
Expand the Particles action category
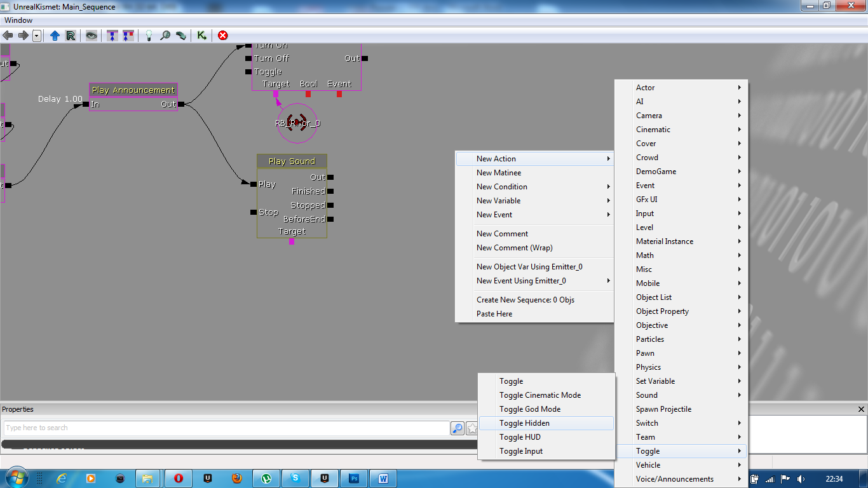click(x=681, y=339)
